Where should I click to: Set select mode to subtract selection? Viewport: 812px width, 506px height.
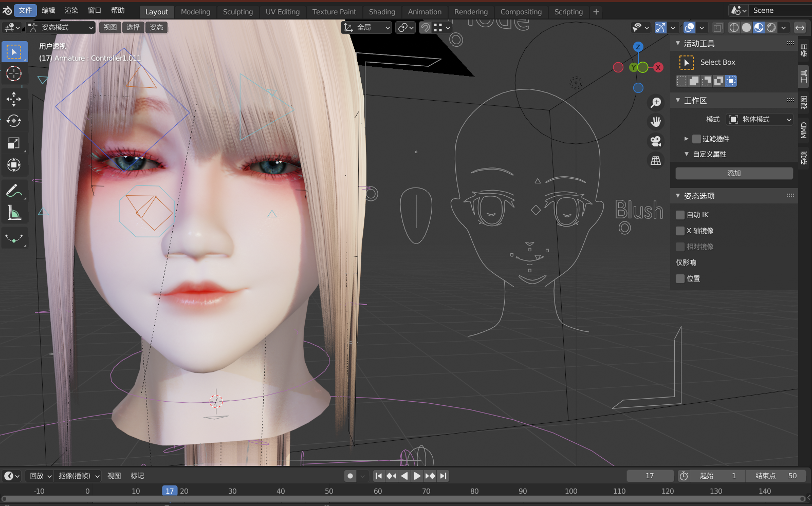coord(706,81)
